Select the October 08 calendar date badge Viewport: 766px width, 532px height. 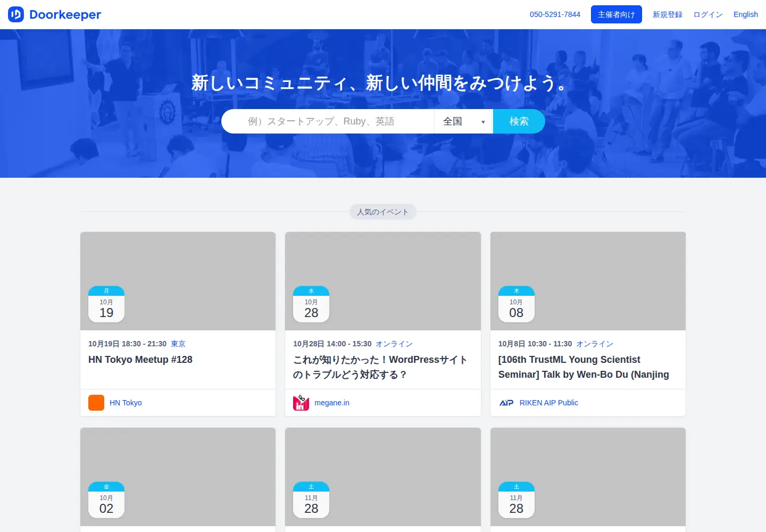tap(517, 304)
